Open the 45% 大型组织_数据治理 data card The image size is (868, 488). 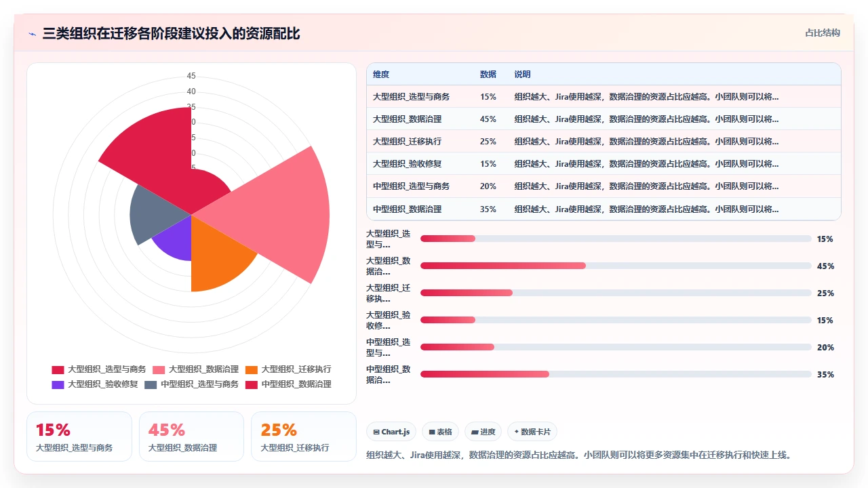click(x=191, y=436)
